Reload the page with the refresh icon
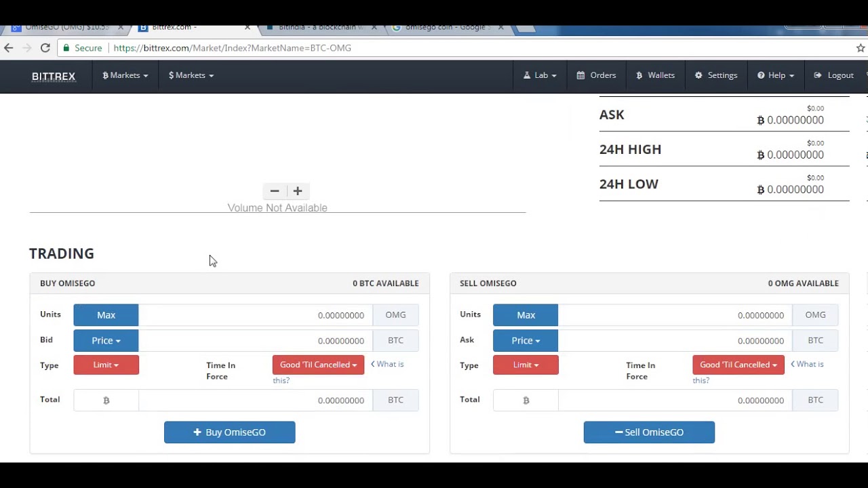The height and width of the screenshot is (488, 868). (x=45, y=48)
